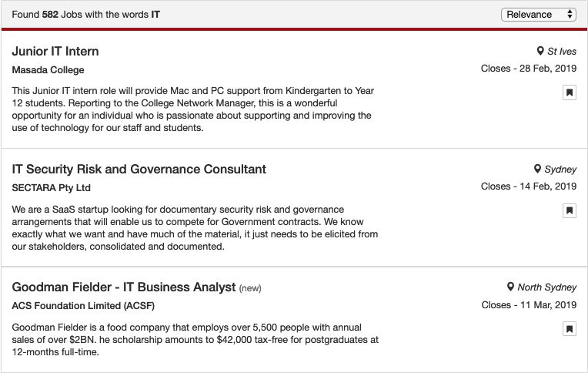The image size is (588, 373).
Task: Click the SaaS startup job description text
Action: coord(195,228)
